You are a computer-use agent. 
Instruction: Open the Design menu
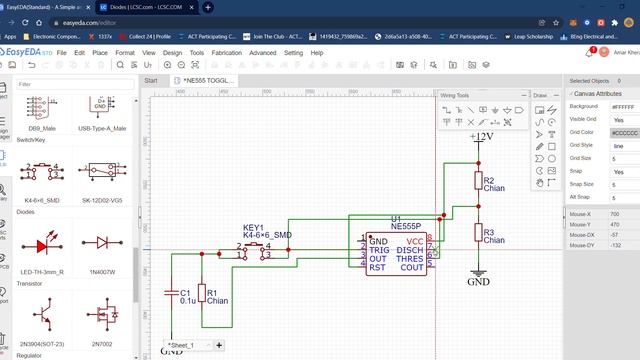[x=172, y=53]
